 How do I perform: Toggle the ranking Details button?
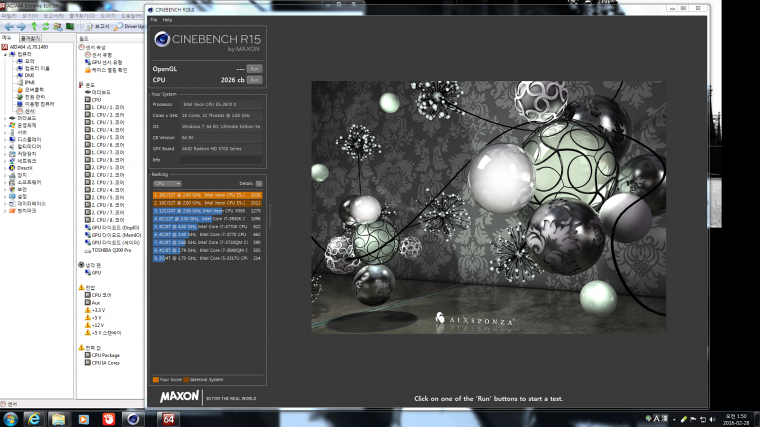pyautogui.click(x=259, y=184)
